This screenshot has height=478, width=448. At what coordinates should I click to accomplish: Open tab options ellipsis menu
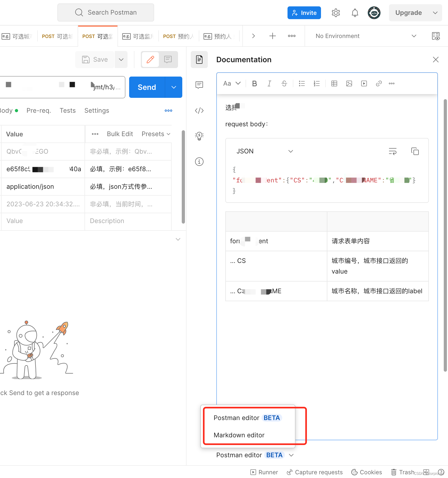[x=291, y=36]
